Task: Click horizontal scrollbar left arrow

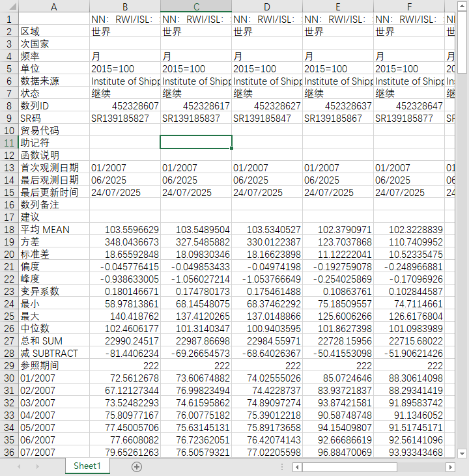Action: pyautogui.click(x=298, y=467)
